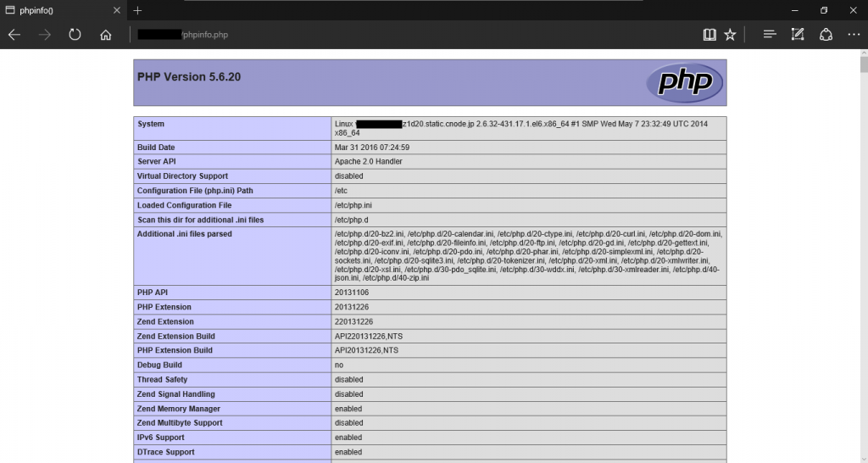Click the vertical scrollbar thumb
The image size is (868, 463).
(864, 64)
